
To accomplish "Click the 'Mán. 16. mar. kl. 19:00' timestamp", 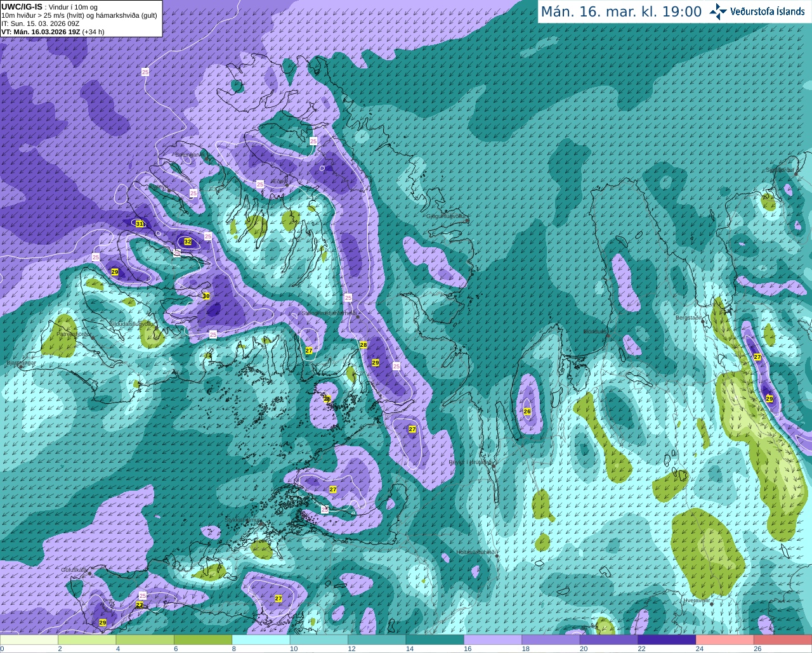I will point(621,12).
